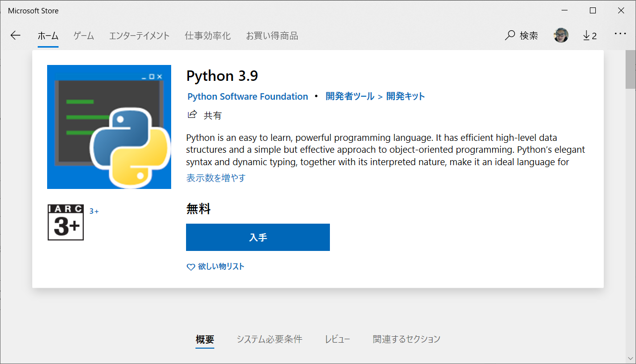Click the vertical scrollbar thumb

coord(631,69)
